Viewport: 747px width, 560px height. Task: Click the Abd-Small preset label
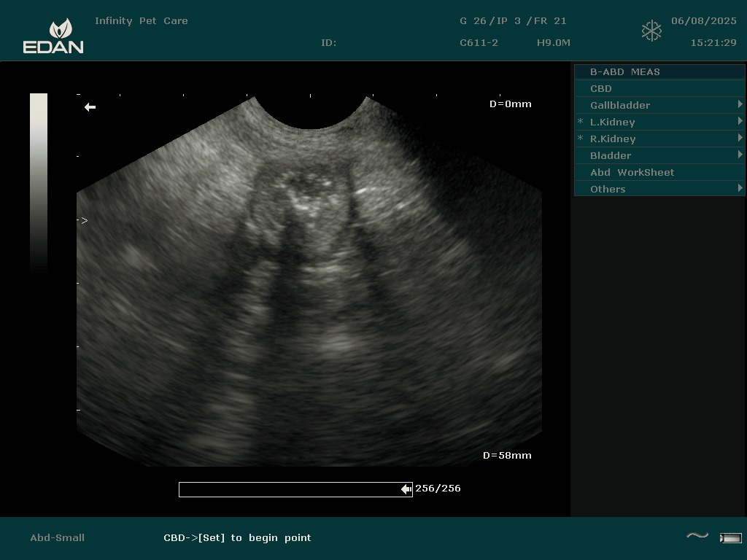coord(57,537)
